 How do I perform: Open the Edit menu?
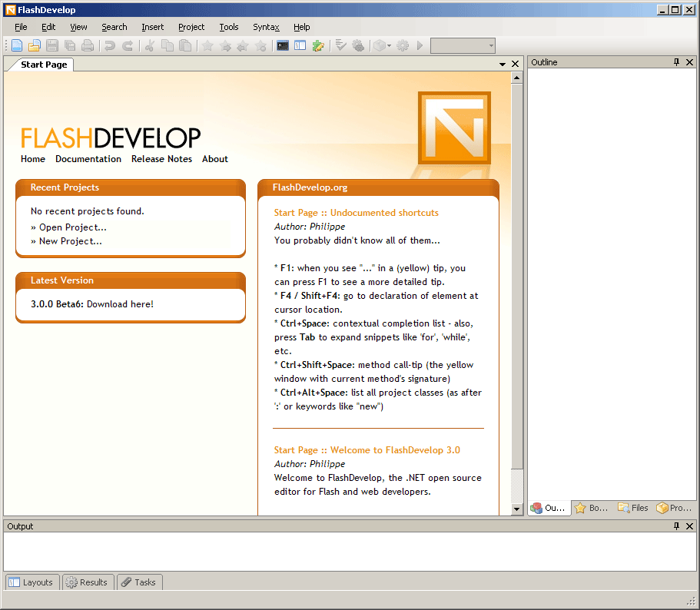pos(48,27)
